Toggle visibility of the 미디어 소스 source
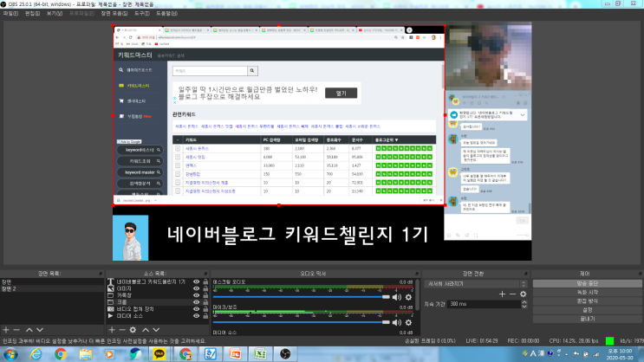The image size is (644, 362). point(197,315)
